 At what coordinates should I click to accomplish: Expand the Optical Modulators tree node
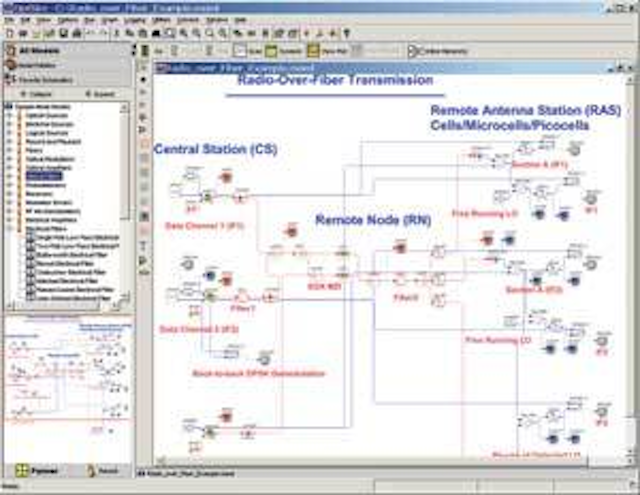[9, 159]
